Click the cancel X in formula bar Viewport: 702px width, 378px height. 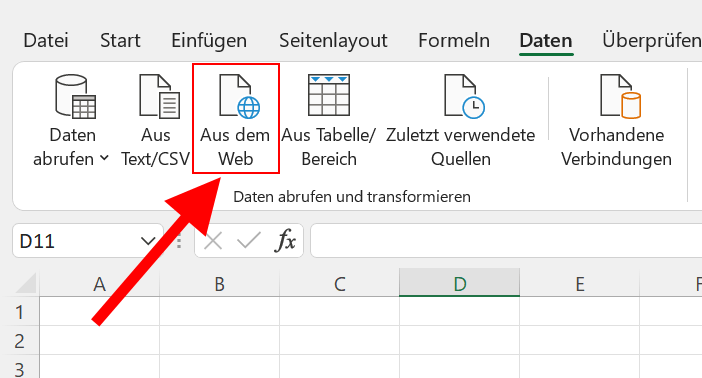(213, 241)
